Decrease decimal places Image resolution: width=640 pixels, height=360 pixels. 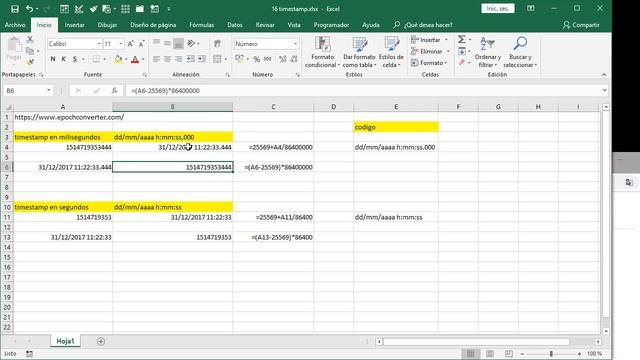[294, 60]
